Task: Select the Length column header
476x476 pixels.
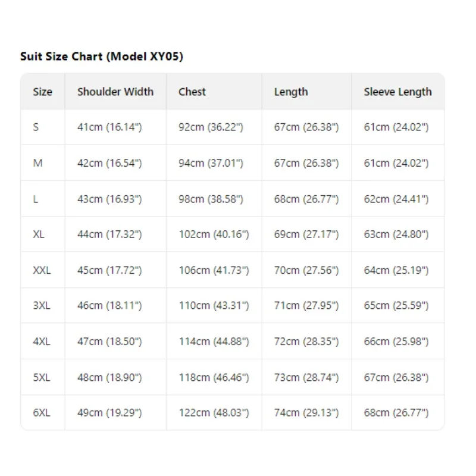Action: tap(291, 92)
